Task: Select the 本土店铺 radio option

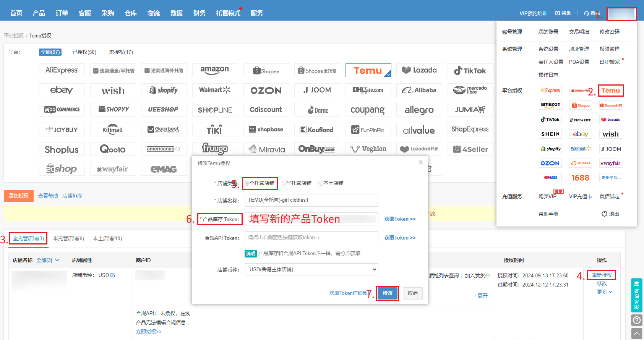Action: 321,183
